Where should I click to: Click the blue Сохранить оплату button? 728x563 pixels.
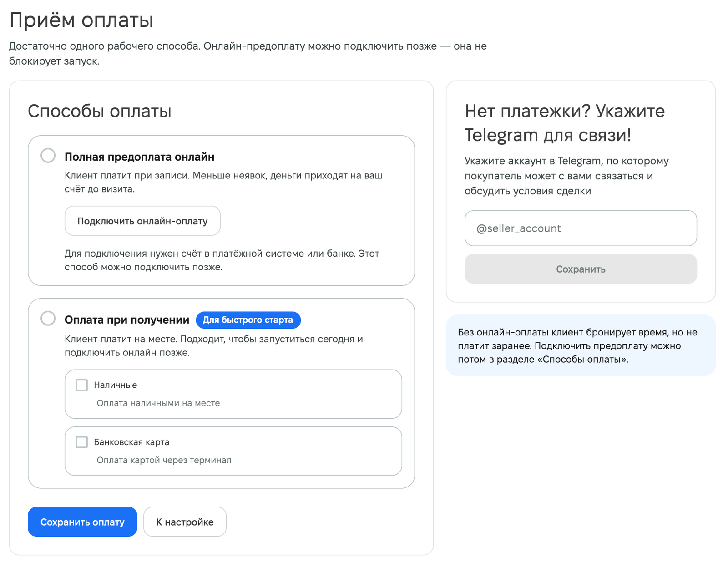pyautogui.click(x=82, y=522)
